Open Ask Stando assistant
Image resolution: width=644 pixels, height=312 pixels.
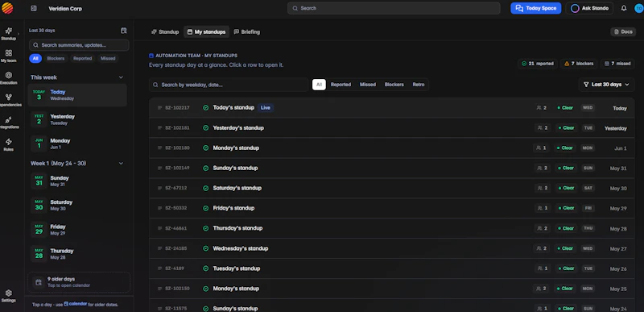(x=589, y=8)
